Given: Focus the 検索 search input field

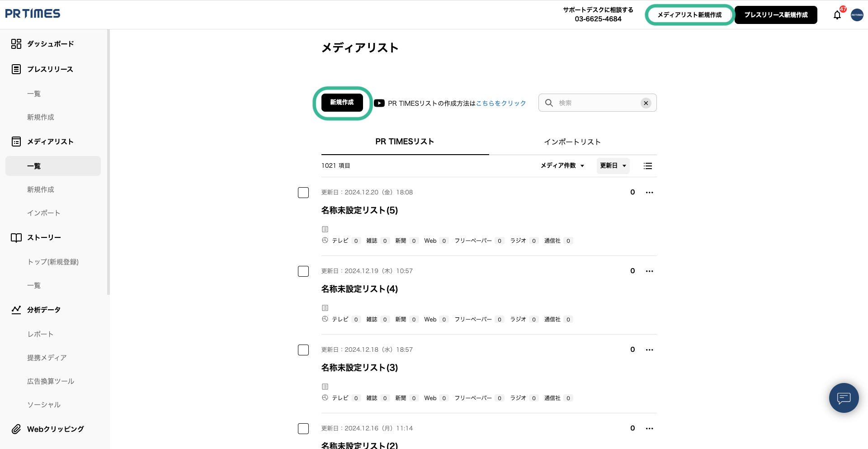Looking at the screenshot, I should (x=598, y=103).
